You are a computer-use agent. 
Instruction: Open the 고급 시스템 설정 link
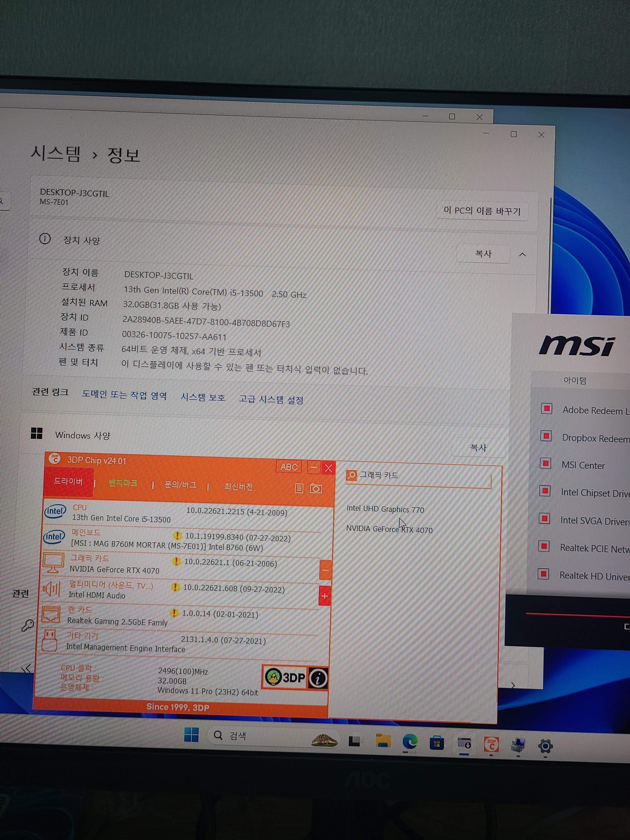coord(271,399)
